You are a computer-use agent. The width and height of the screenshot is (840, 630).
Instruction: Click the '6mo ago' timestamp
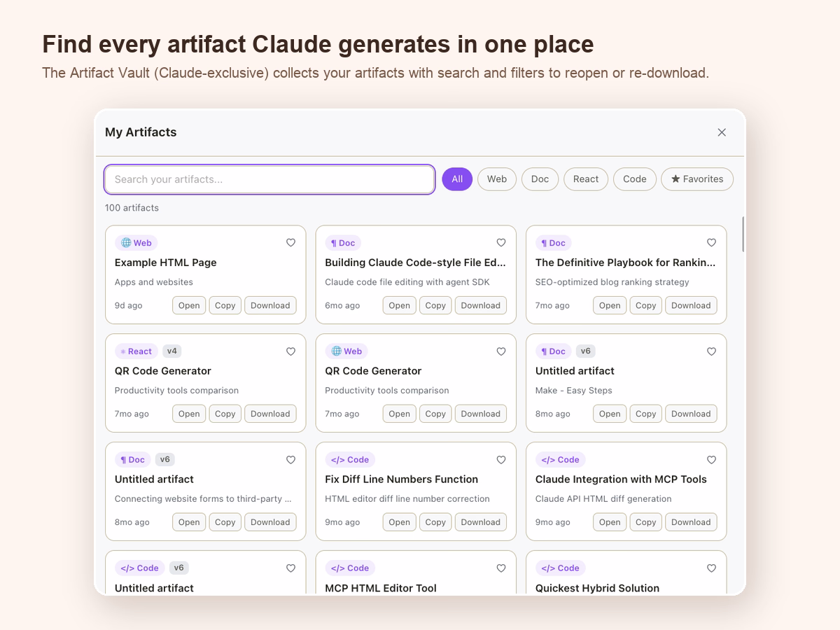[x=342, y=305]
